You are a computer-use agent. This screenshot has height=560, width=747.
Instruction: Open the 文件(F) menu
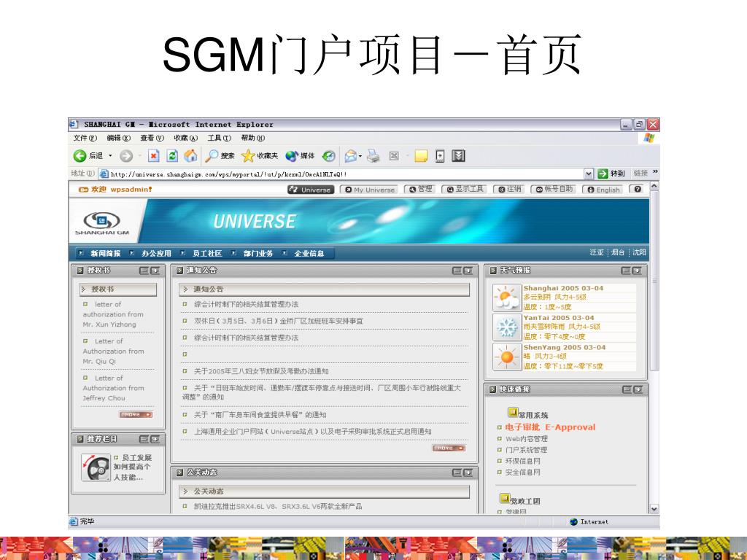click(85, 138)
